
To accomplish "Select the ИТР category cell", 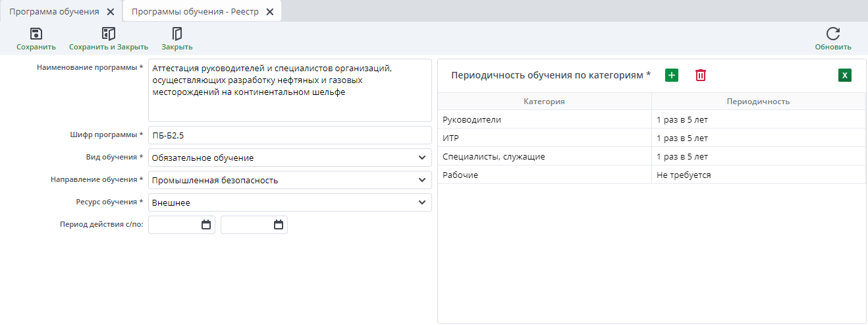I will 544,138.
